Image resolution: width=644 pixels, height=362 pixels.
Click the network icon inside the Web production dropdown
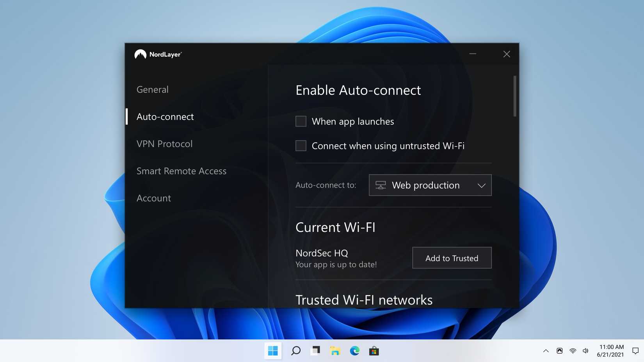point(381,185)
